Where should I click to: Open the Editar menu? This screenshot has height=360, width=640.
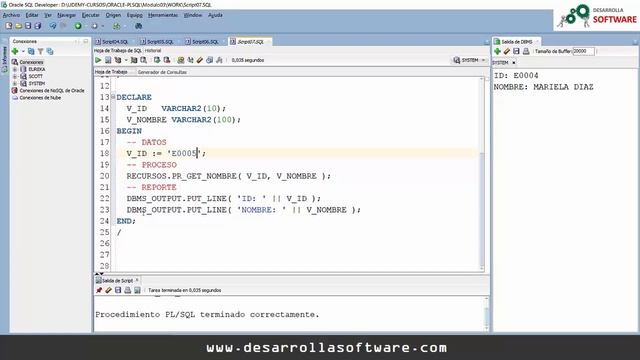point(32,15)
